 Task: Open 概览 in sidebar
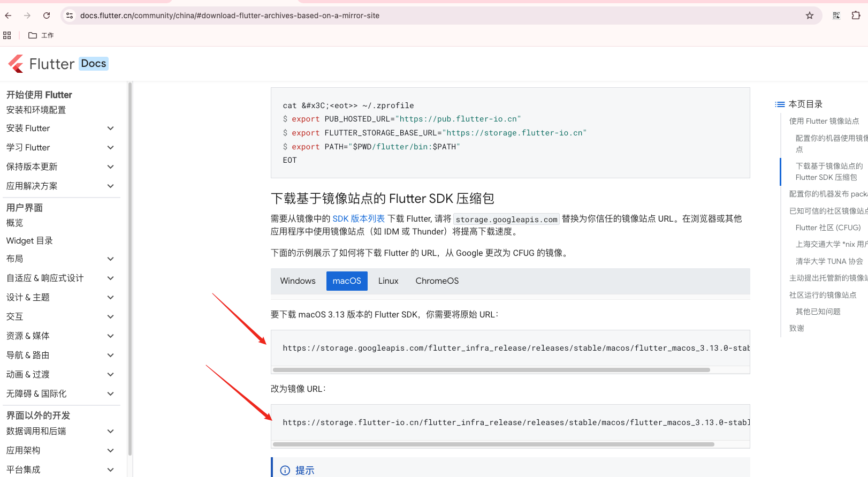(14, 223)
